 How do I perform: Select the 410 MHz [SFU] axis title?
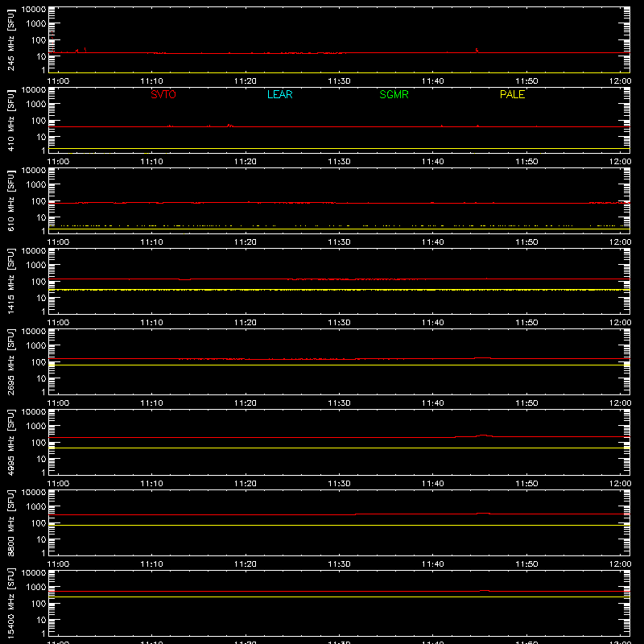[x=10, y=121]
